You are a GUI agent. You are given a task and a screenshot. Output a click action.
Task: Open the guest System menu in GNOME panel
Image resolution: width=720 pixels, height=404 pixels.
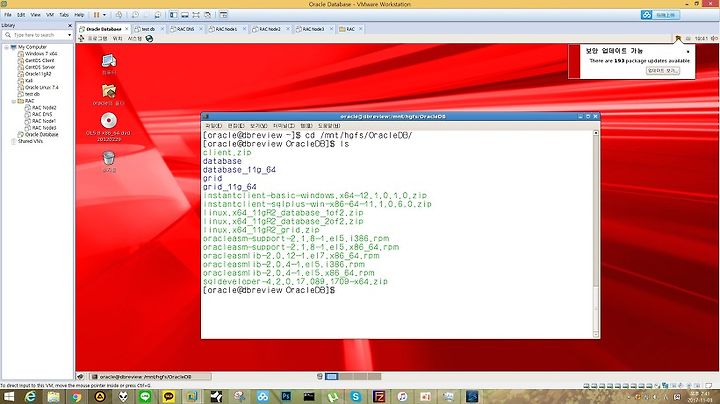point(135,39)
